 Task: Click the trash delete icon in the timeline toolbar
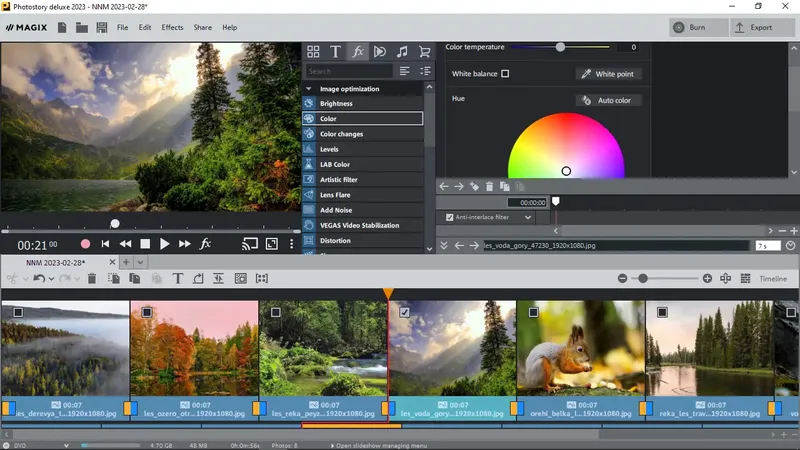pos(92,279)
